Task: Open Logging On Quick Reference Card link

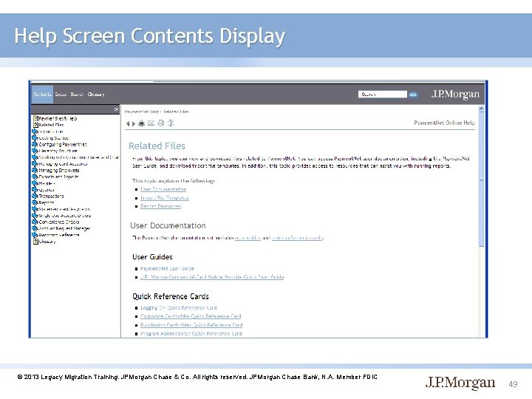Action: (179, 307)
